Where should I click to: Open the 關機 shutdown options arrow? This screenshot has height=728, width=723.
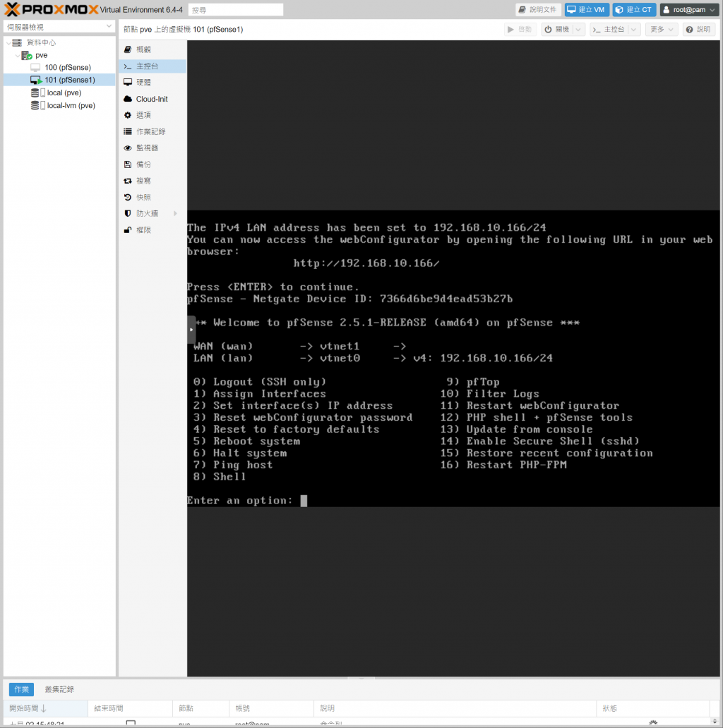coord(578,29)
